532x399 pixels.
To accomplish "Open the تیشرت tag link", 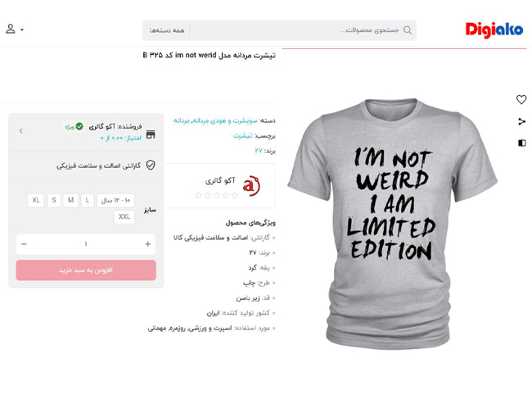I will click(243, 136).
